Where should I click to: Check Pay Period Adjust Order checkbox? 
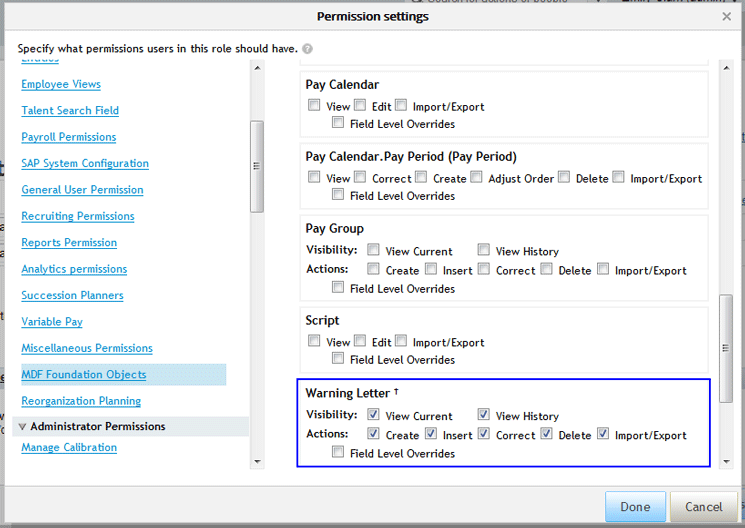click(x=476, y=177)
